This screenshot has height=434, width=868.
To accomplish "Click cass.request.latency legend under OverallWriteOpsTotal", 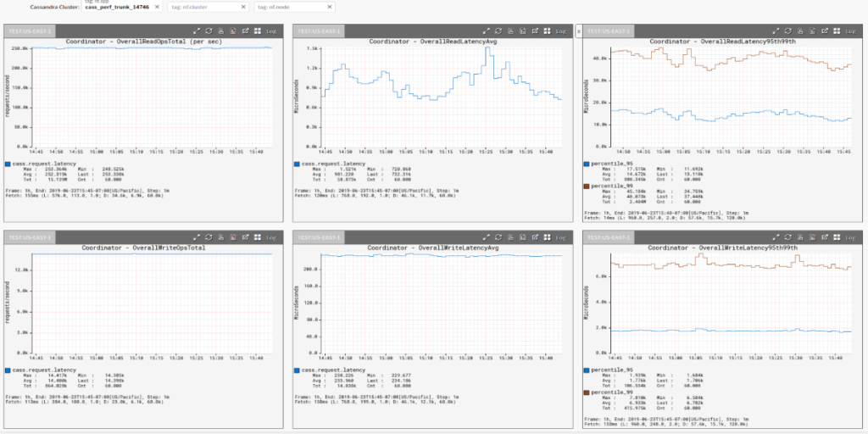I will pos(44,370).
